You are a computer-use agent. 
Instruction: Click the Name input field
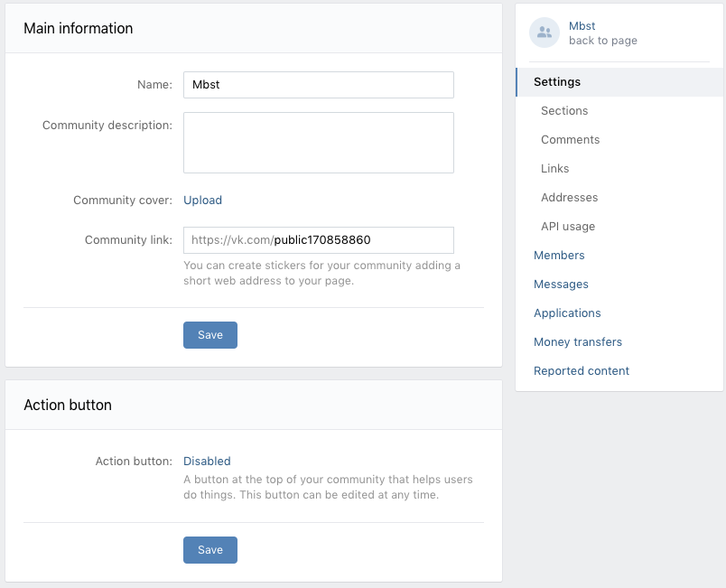pos(319,85)
